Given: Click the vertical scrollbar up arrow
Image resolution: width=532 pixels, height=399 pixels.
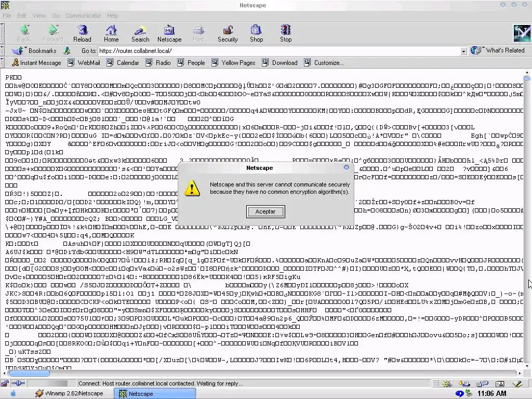Looking at the screenshot, I should [x=527, y=72].
